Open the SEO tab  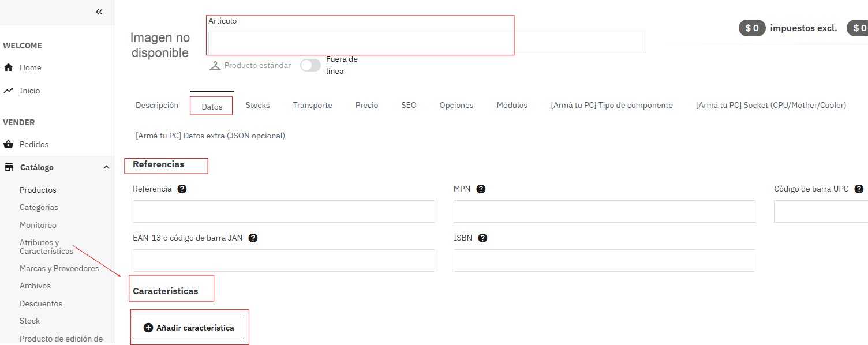tap(409, 105)
